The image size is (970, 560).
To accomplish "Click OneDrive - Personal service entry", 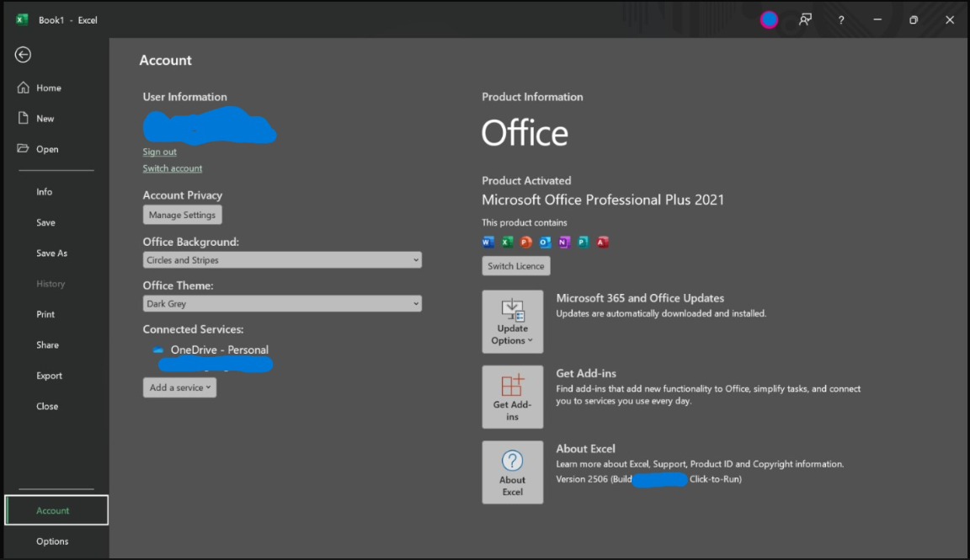I will click(x=220, y=349).
